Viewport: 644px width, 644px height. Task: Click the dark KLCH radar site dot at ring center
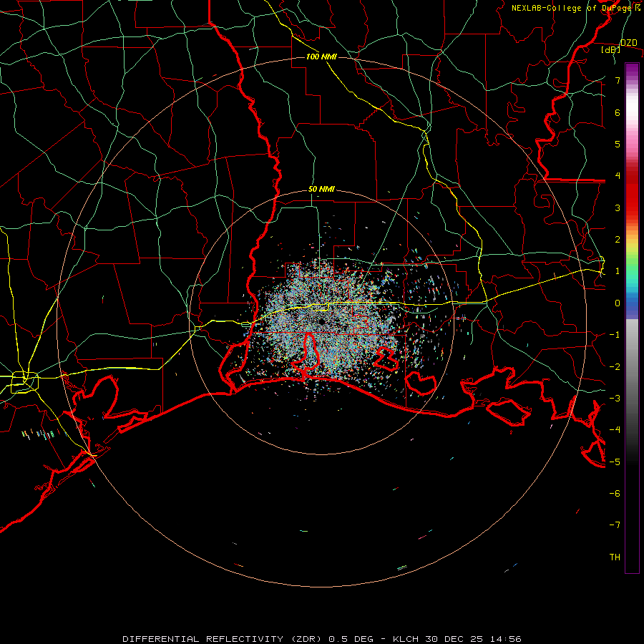click(321, 321)
